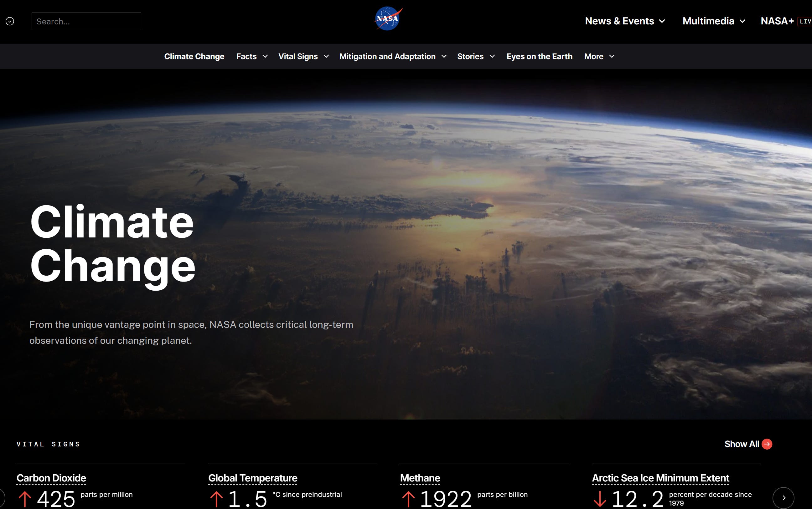Open Mitigation and Adaptation menu item
Image resolution: width=812 pixels, height=509 pixels.
[387, 56]
